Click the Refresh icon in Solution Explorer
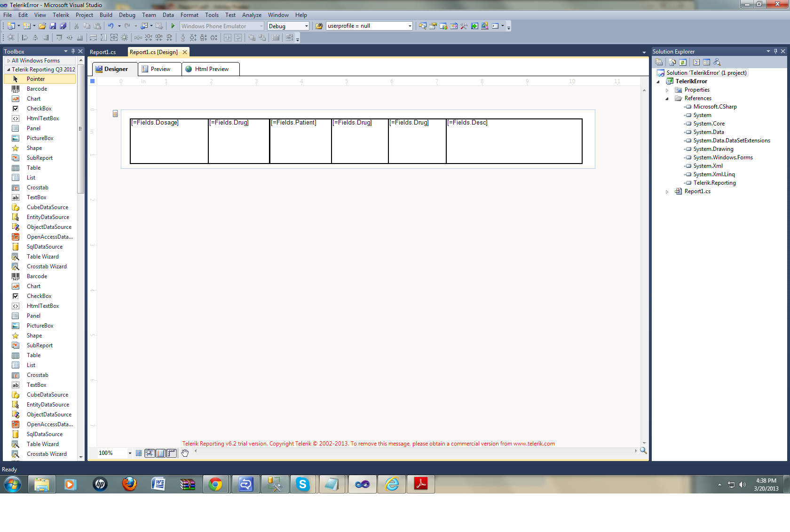This screenshot has height=532, width=790. [x=683, y=62]
